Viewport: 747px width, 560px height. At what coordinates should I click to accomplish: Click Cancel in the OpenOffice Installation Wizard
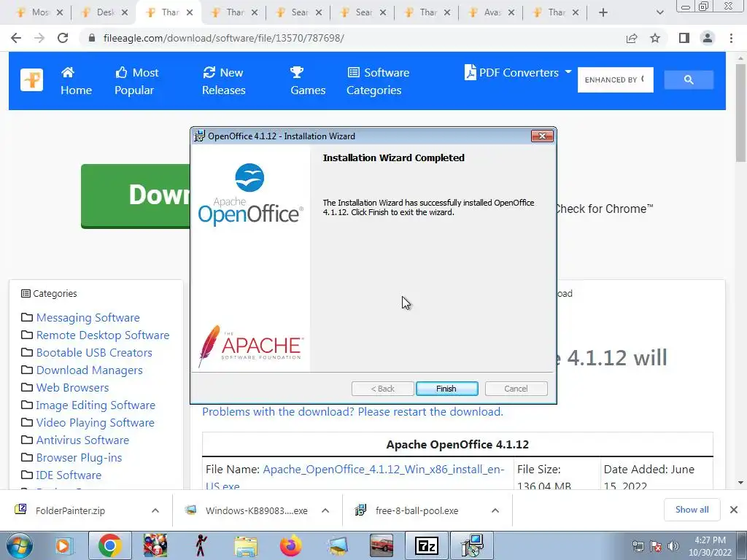(x=516, y=389)
